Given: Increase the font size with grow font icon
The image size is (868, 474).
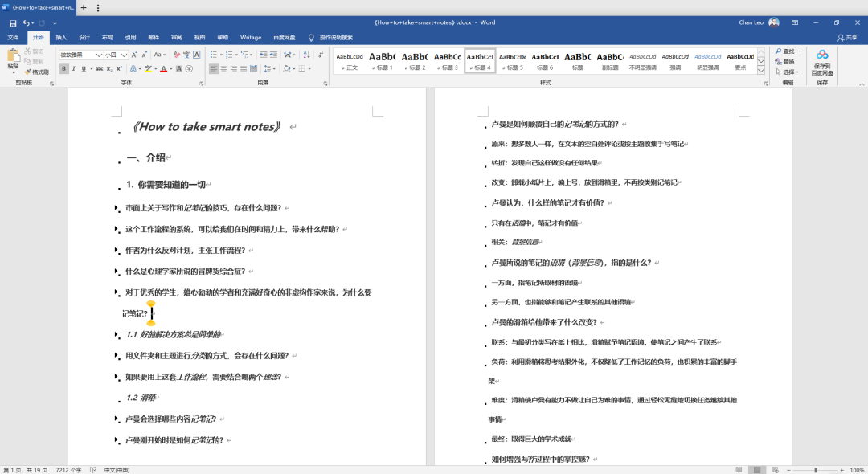Looking at the screenshot, I should point(134,55).
